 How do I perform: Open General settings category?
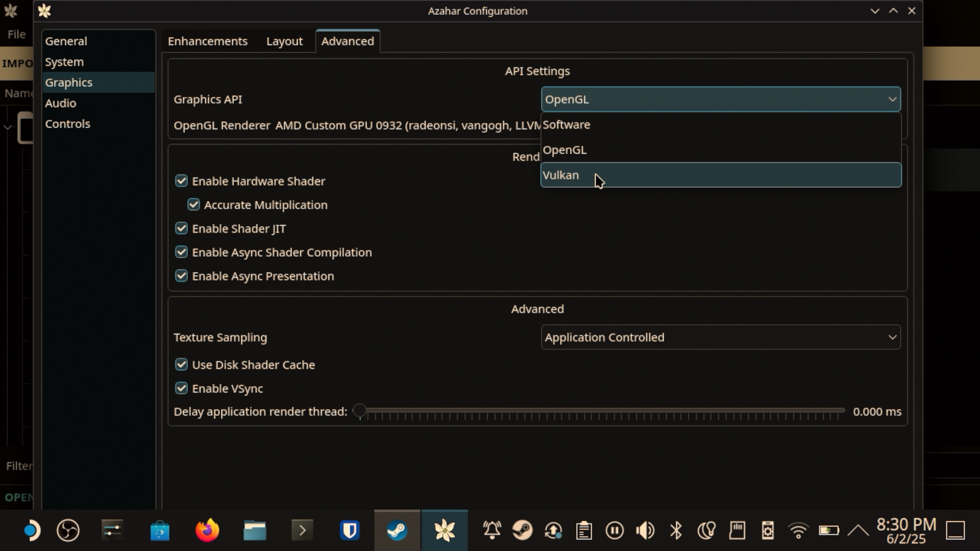pyautogui.click(x=98, y=41)
